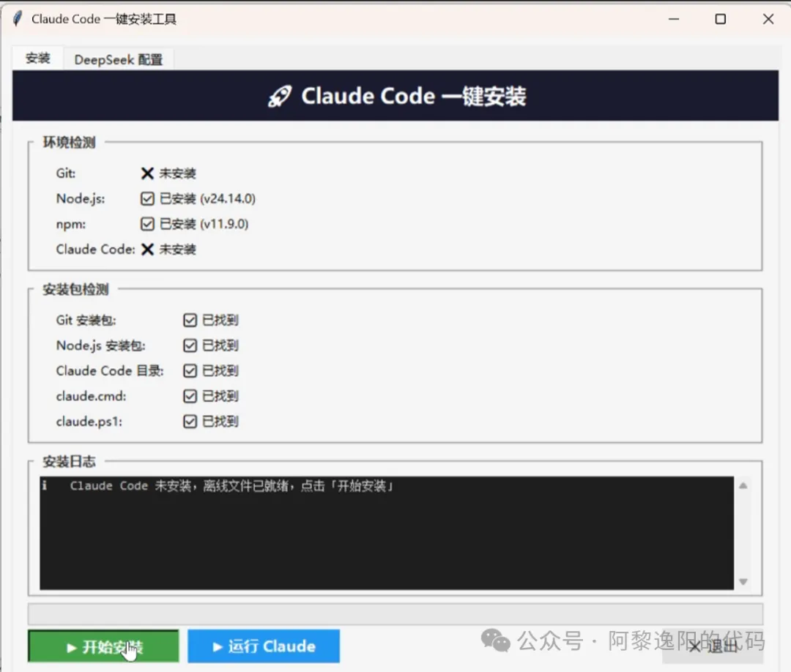Click the check mark beside Node.js
The width and height of the screenshot is (791, 672).
click(147, 198)
